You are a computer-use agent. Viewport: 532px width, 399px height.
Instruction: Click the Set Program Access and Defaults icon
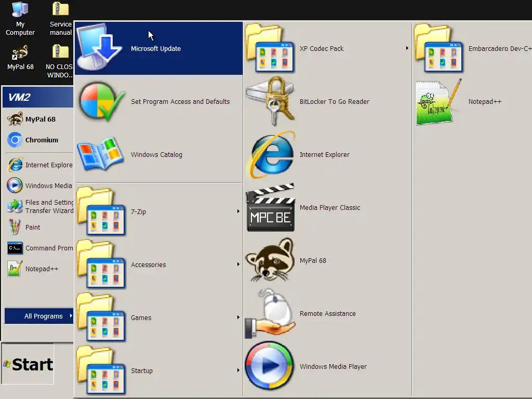click(x=101, y=101)
